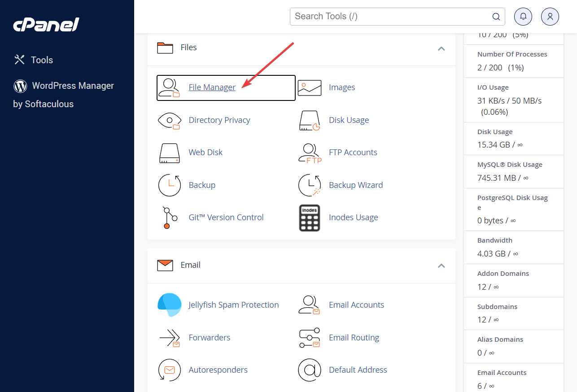Collapse the Email section

click(x=441, y=266)
